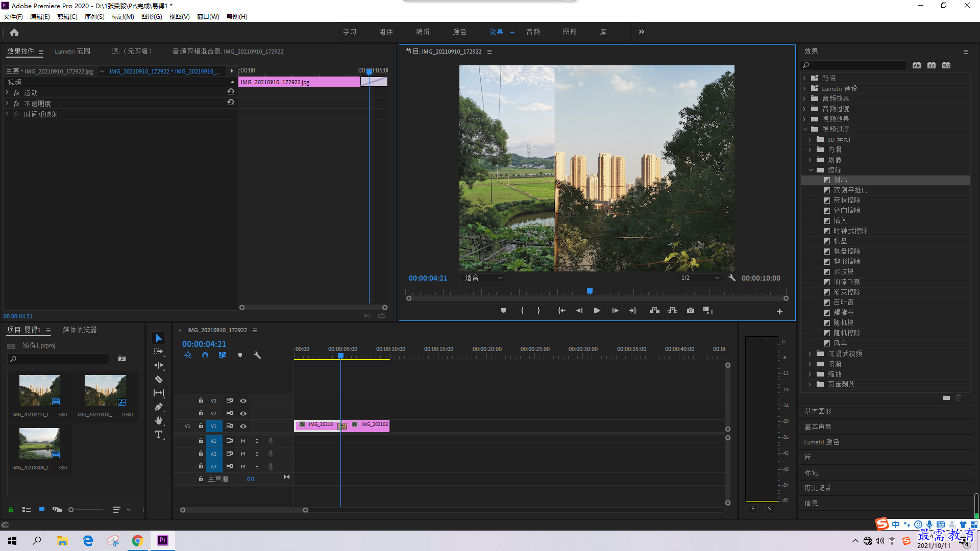Add marker in Program Monitor
The image size is (980, 551).
503,311
